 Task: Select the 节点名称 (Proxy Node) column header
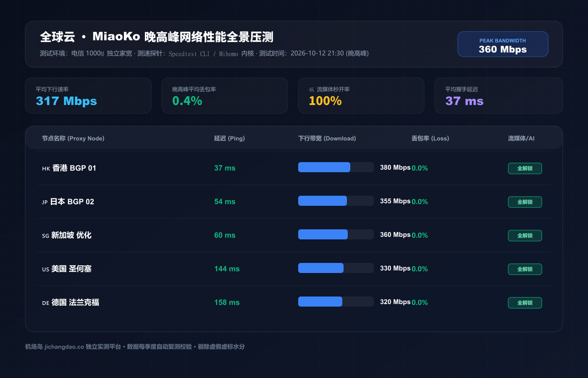[x=73, y=138]
